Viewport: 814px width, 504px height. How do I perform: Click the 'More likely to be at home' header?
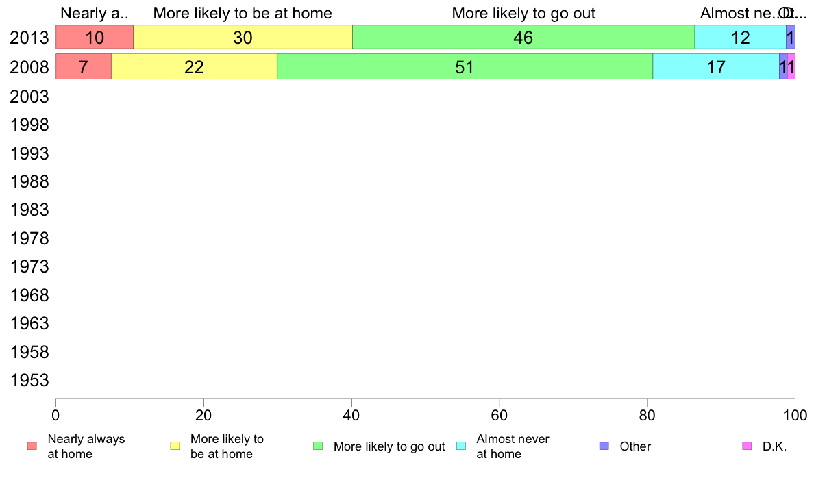coord(243,13)
